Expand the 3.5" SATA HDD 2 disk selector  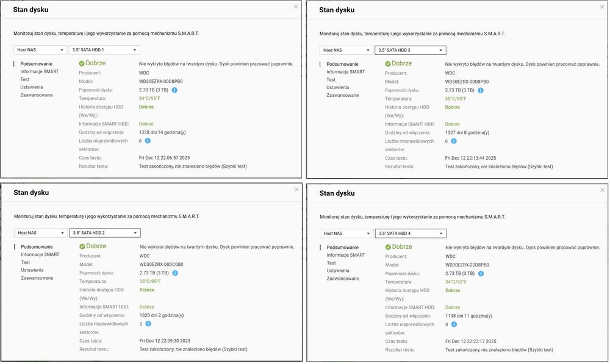click(105, 233)
